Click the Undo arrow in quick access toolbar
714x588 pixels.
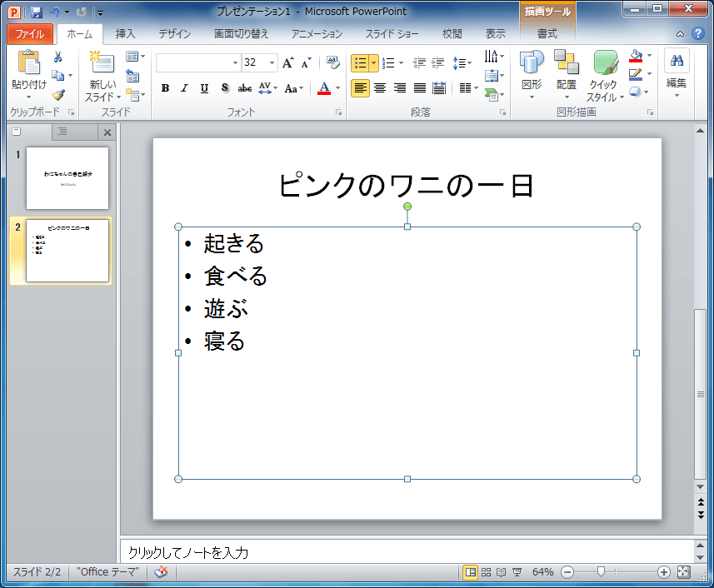coord(55,12)
